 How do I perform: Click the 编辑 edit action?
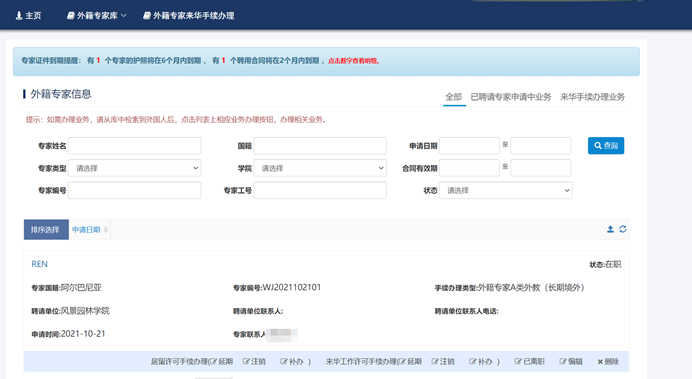click(571, 361)
